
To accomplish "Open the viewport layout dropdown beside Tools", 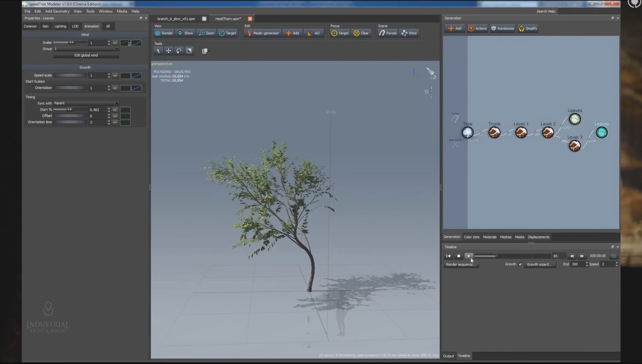I will click(x=205, y=51).
